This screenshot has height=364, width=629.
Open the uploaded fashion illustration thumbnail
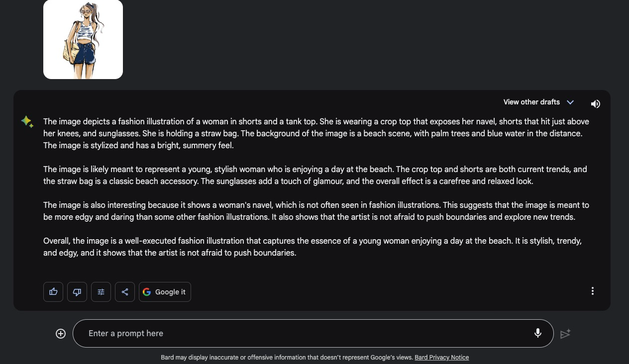coord(83,39)
